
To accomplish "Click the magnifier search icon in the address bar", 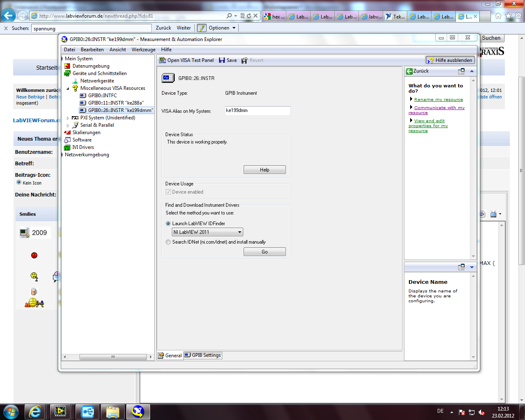I will coord(229,16).
